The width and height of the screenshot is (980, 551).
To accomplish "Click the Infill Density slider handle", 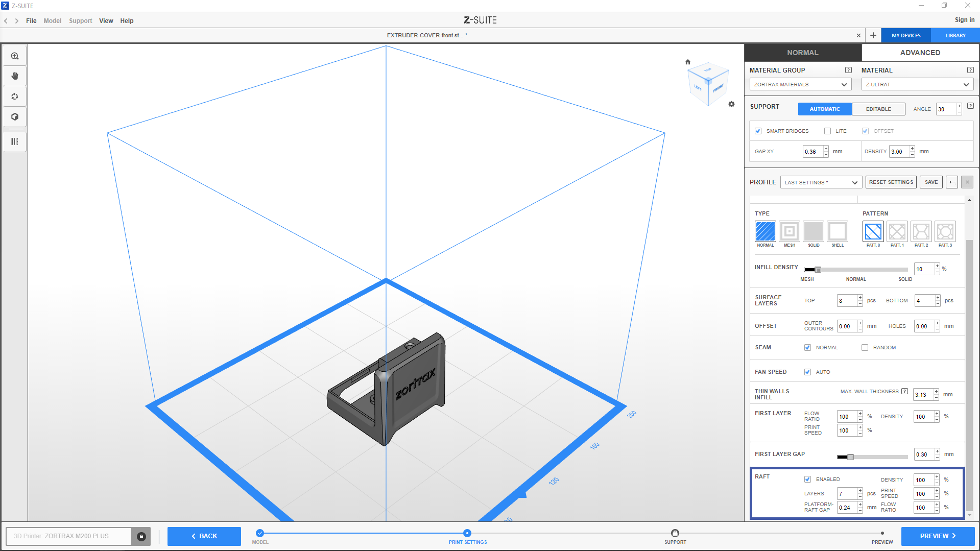I will [818, 270].
